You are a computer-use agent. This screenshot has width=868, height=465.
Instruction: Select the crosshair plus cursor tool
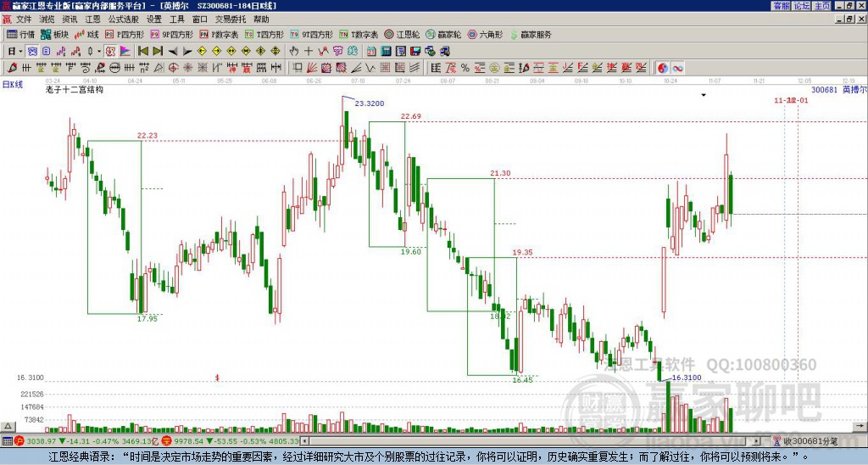309,52
